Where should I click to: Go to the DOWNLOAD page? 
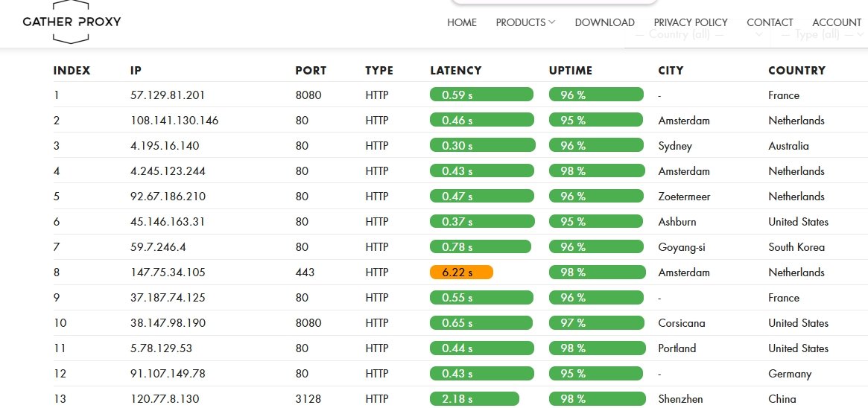(x=604, y=22)
